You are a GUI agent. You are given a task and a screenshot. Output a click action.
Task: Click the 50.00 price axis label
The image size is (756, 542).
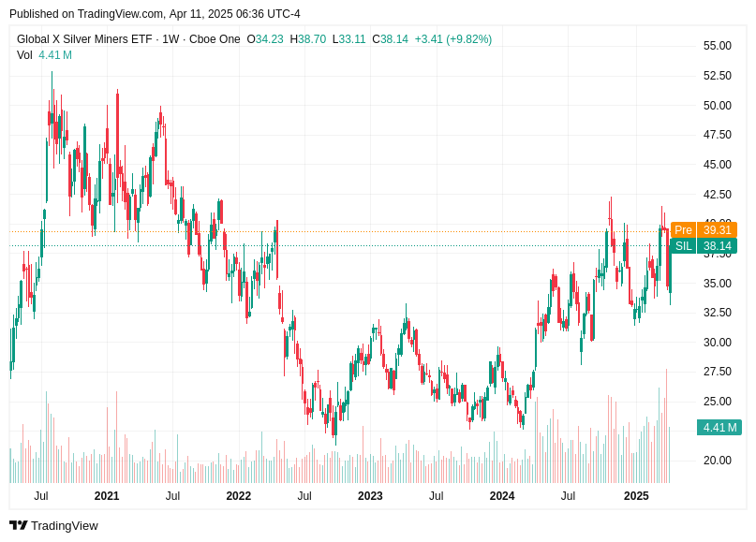click(x=718, y=106)
